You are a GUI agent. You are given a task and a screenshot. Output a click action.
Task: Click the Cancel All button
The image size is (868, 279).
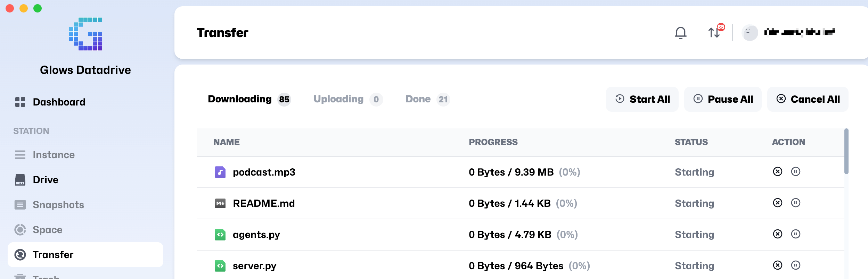pyautogui.click(x=808, y=99)
